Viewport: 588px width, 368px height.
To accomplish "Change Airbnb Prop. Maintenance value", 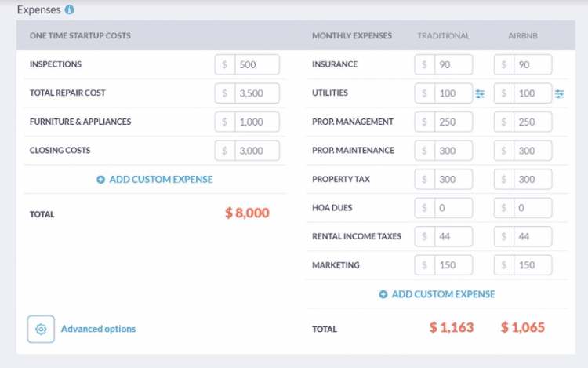I will click(x=532, y=151).
